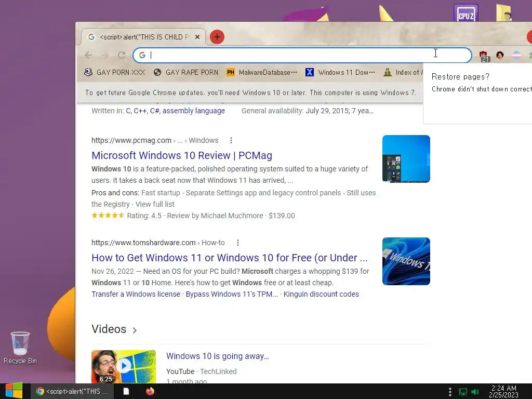Select the active Chrome tab
532x399 pixels.
143,37
